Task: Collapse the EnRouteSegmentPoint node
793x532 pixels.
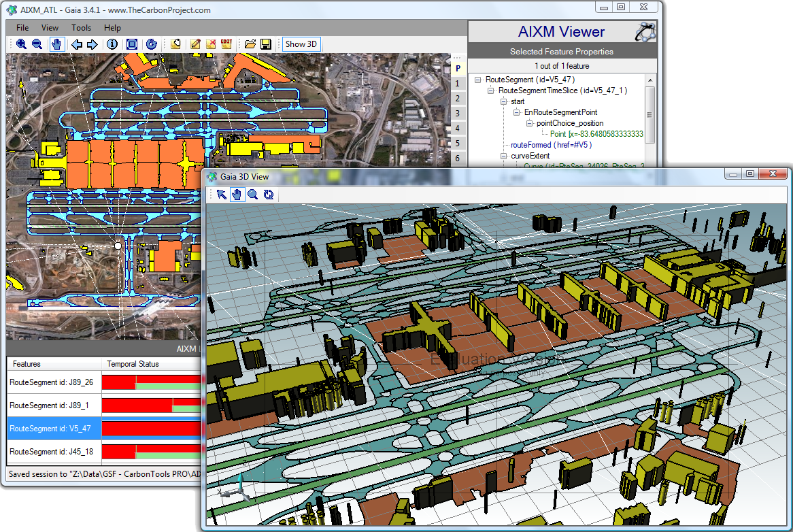Action: tap(516, 112)
